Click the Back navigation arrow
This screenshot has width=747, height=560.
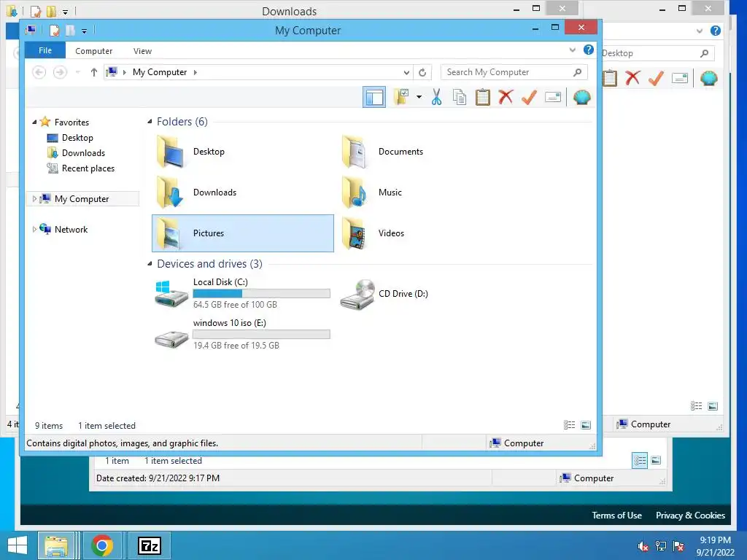point(39,72)
